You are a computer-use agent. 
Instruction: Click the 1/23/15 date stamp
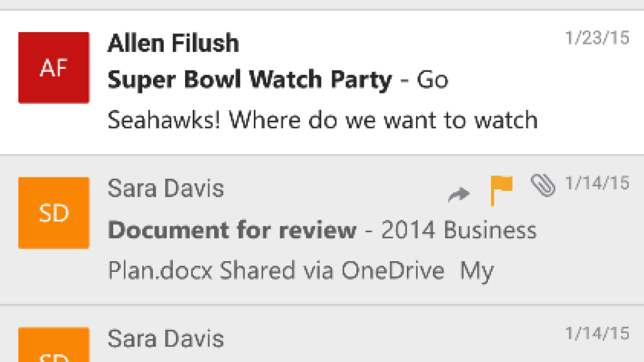coord(597,39)
